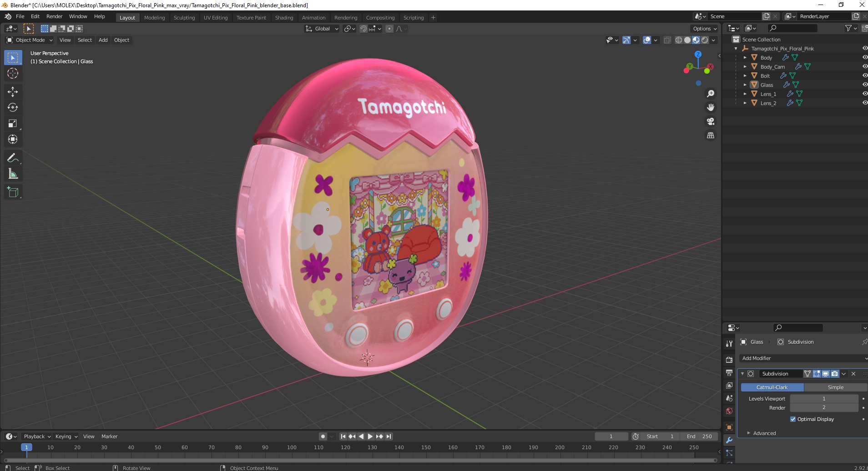
Task: Select the Simple subdivision type
Action: pos(836,387)
